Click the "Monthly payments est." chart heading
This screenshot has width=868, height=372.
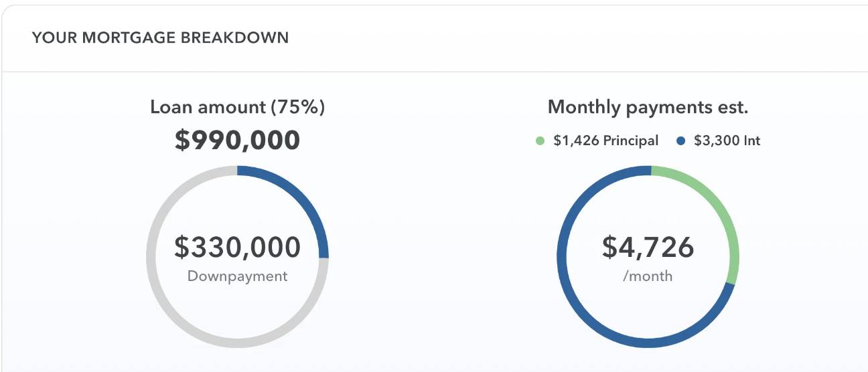pos(648,107)
